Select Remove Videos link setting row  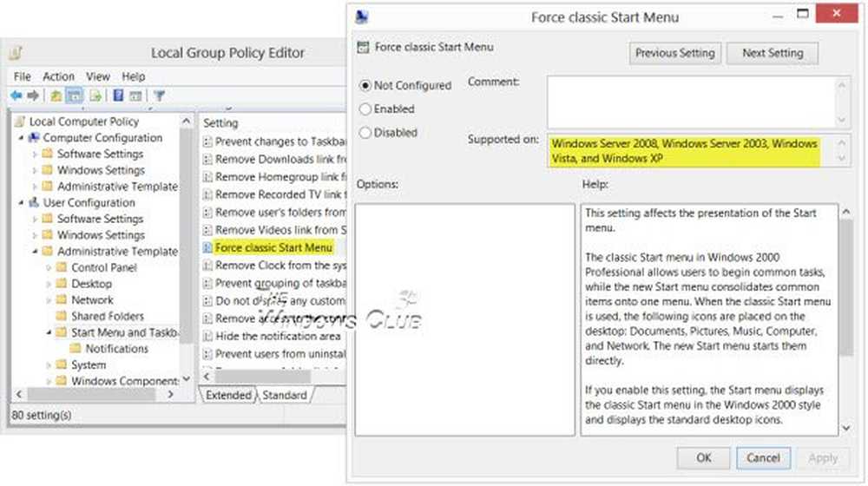[274, 230]
